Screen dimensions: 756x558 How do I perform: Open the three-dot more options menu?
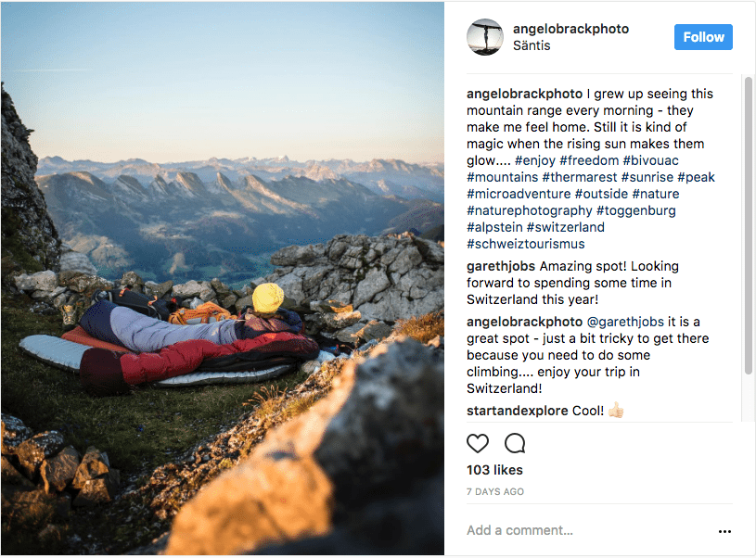(724, 531)
